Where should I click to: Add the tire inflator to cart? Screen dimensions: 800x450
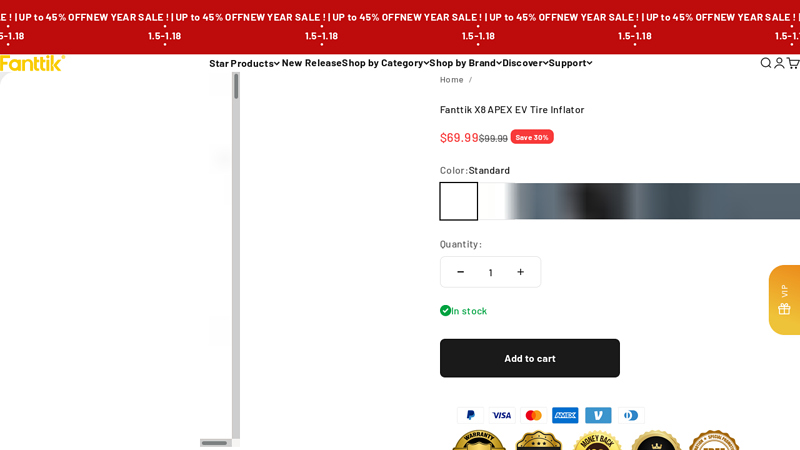pyautogui.click(x=530, y=358)
